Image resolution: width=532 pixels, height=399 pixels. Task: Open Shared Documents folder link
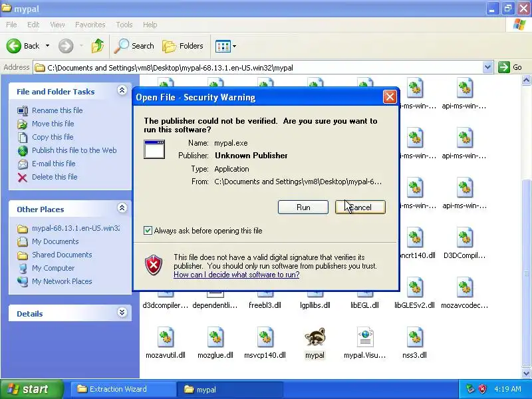[x=62, y=255]
